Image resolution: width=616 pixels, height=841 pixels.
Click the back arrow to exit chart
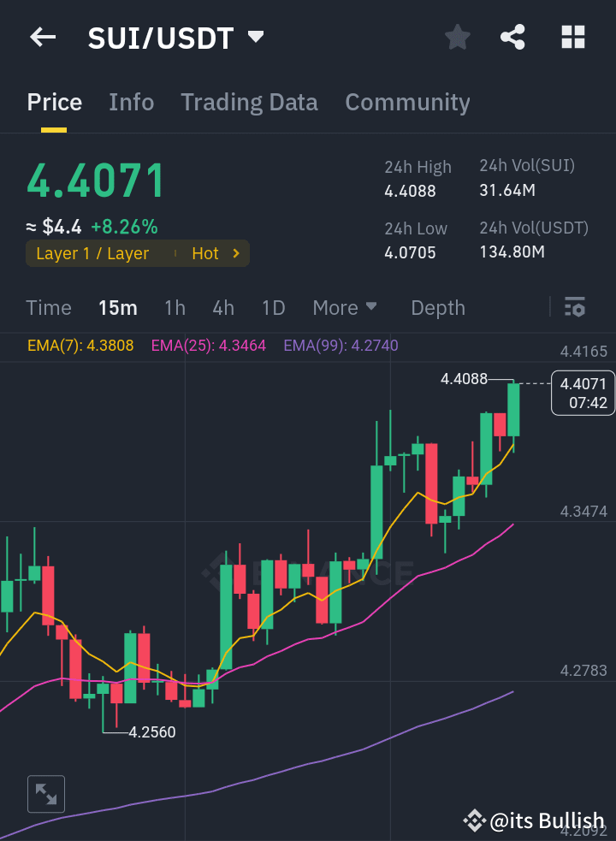[x=43, y=37]
